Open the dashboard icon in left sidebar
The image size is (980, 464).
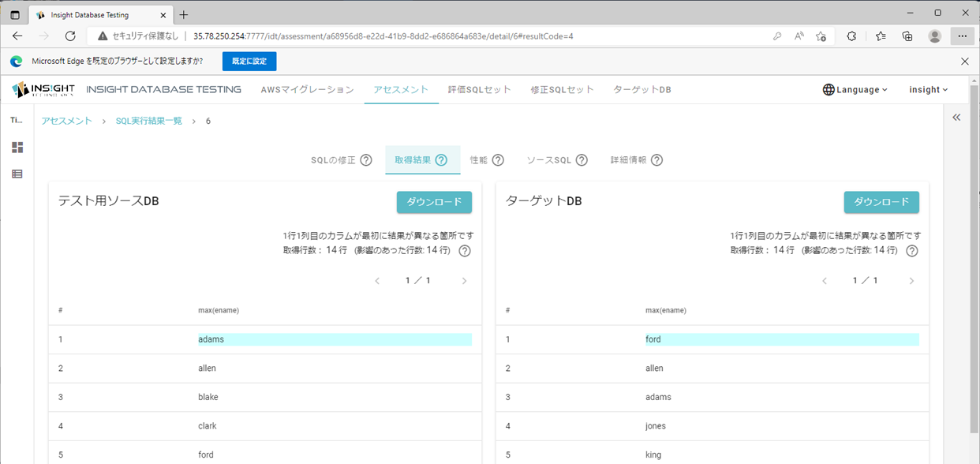(x=17, y=148)
